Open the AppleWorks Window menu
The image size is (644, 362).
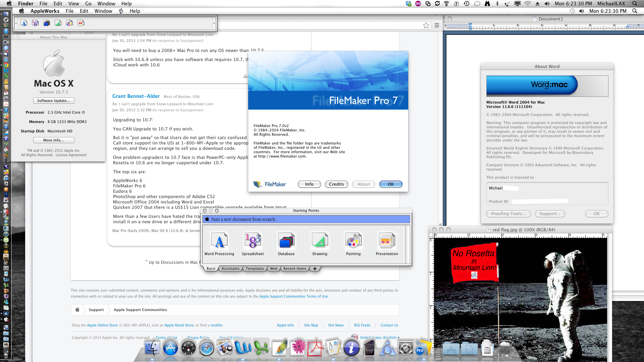103,11
